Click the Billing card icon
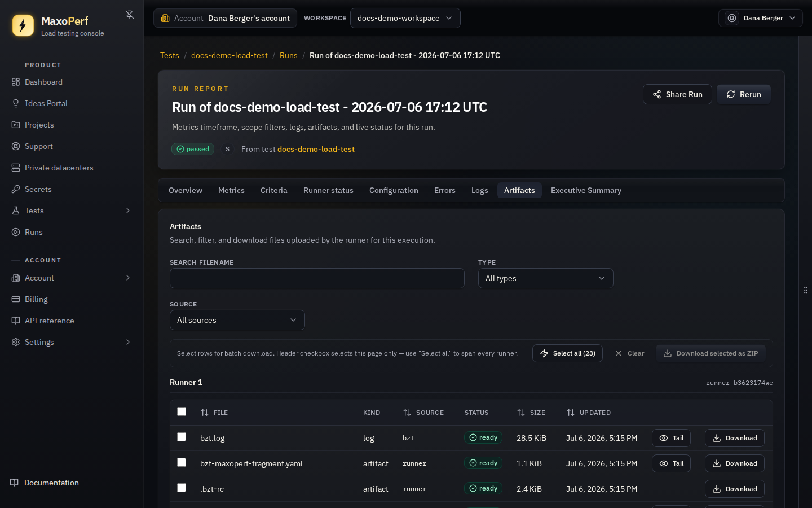Image resolution: width=812 pixels, height=508 pixels. click(16, 299)
